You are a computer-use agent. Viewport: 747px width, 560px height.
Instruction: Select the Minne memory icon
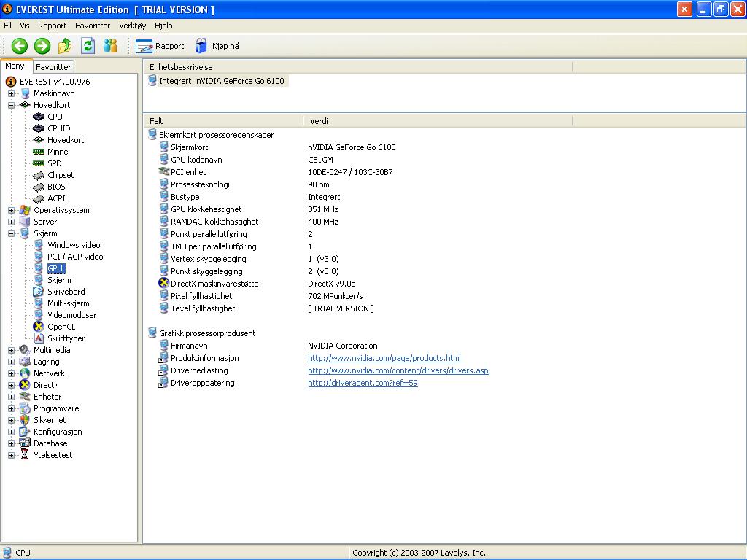[x=39, y=152]
